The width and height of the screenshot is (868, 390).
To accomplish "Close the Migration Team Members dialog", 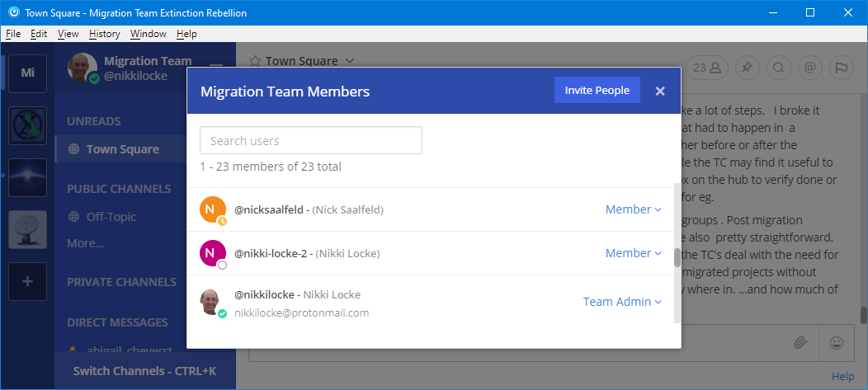I will point(660,91).
